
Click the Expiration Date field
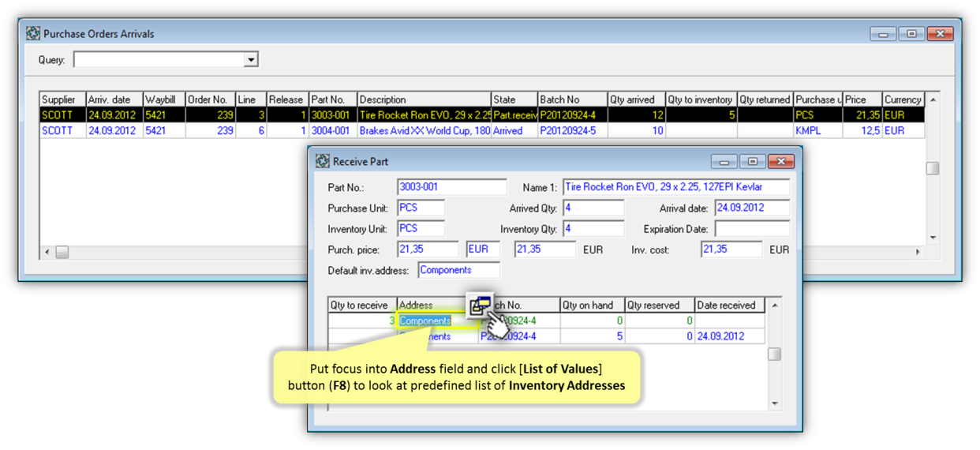pos(751,229)
